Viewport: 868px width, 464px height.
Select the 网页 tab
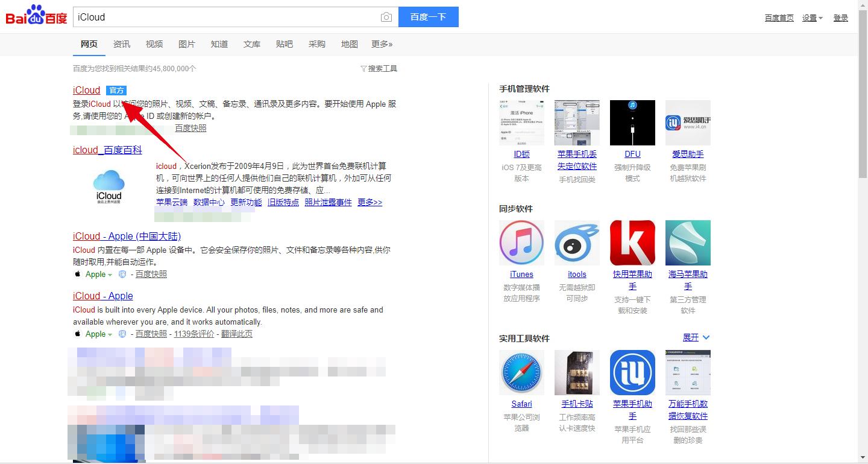pyautogui.click(x=89, y=44)
